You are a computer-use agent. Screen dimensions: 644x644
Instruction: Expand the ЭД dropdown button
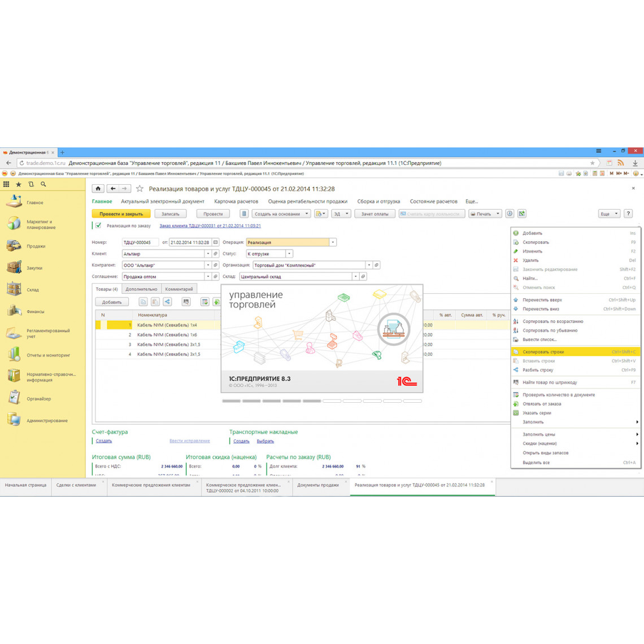[x=341, y=214]
